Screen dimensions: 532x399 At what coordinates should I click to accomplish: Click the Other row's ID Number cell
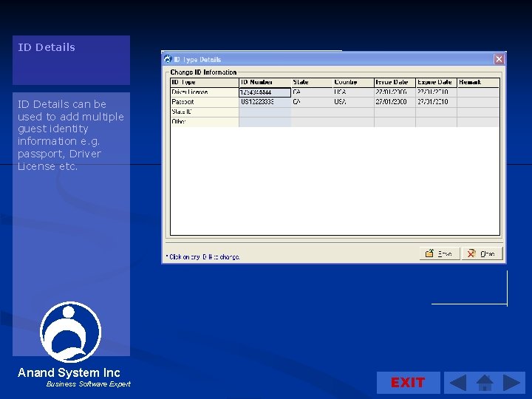(x=265, y=122)
